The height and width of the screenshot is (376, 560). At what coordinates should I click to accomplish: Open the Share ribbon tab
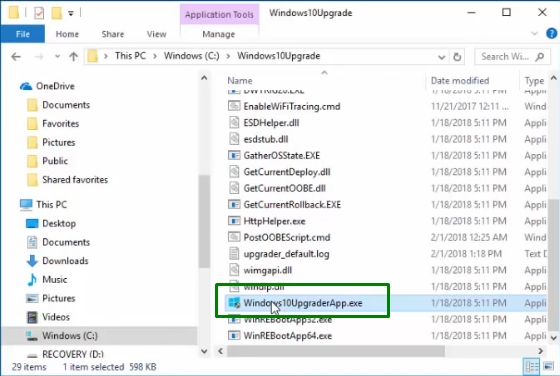click(113, 34)
